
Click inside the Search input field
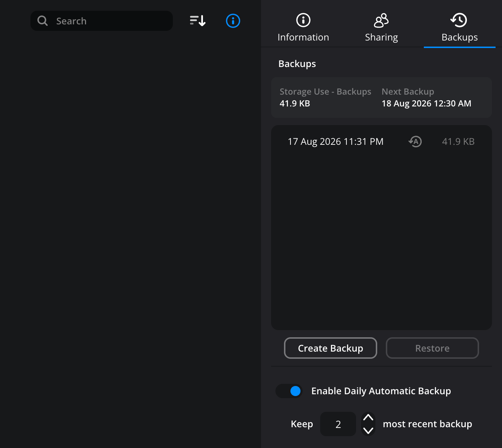click(x=101, y=21)
